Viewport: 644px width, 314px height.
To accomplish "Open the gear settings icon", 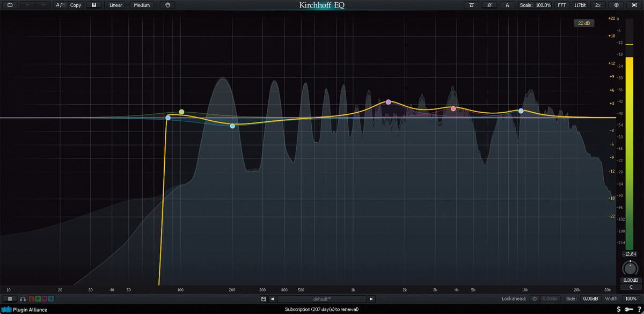I will pos(616,5).
